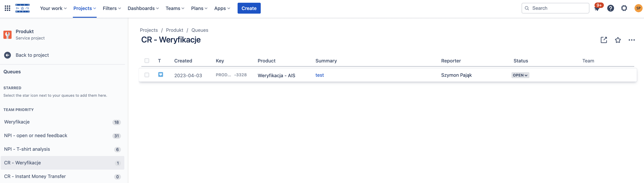The image size is (644, 183).
Task: Check the box for issue 3328
Action: 147,75
